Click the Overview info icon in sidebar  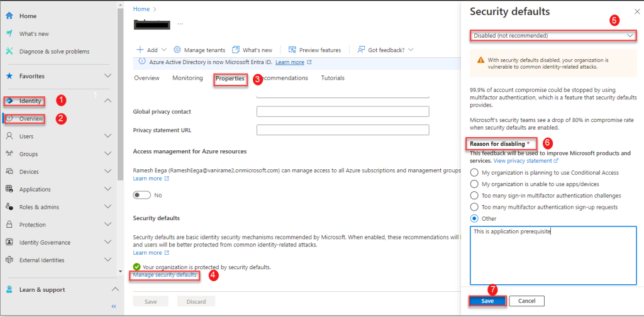(10, 118)
